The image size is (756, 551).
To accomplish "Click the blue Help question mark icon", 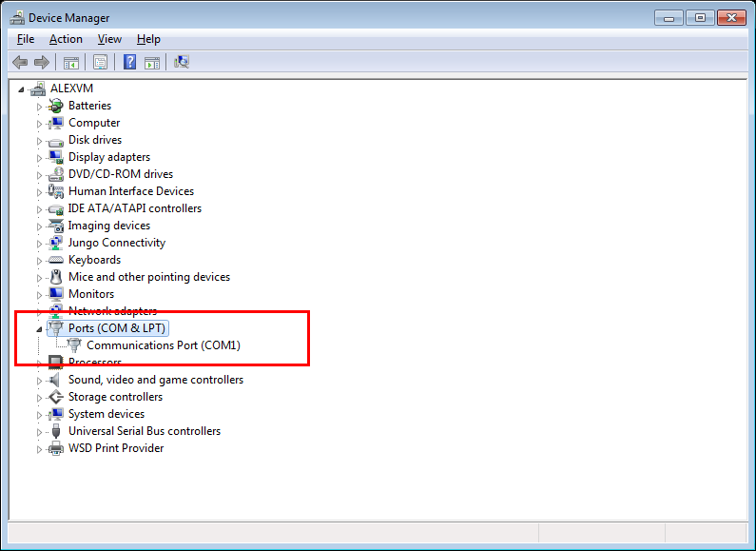I will [x=128, y=63].
